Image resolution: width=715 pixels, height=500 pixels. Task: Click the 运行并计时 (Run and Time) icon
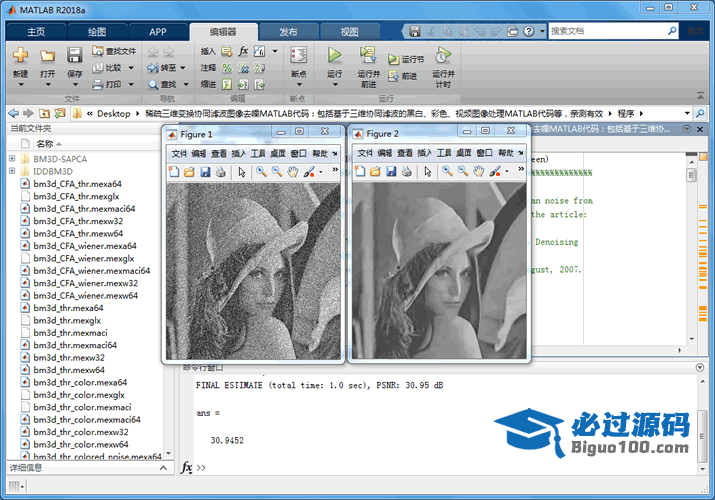(442, 56)
